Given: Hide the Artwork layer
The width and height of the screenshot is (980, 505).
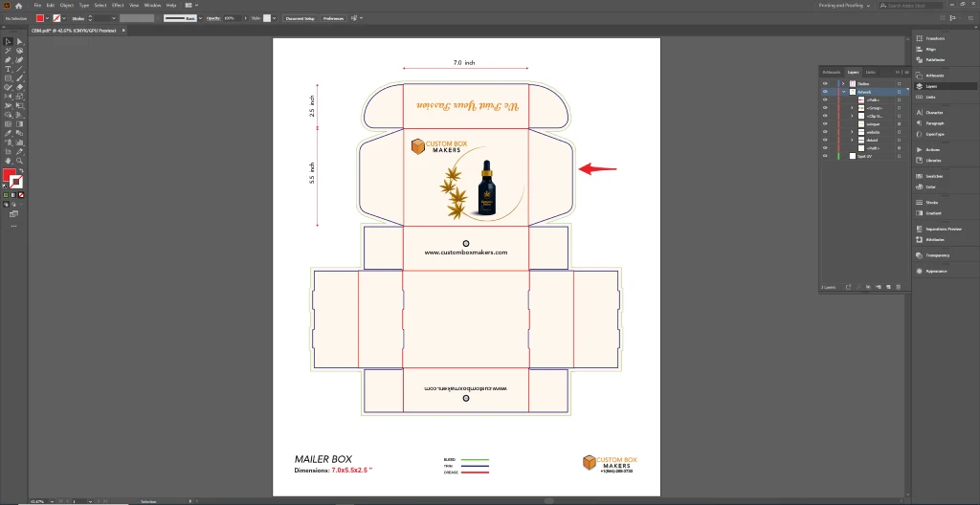Looking at the screenshot, I should click(825, 91).
